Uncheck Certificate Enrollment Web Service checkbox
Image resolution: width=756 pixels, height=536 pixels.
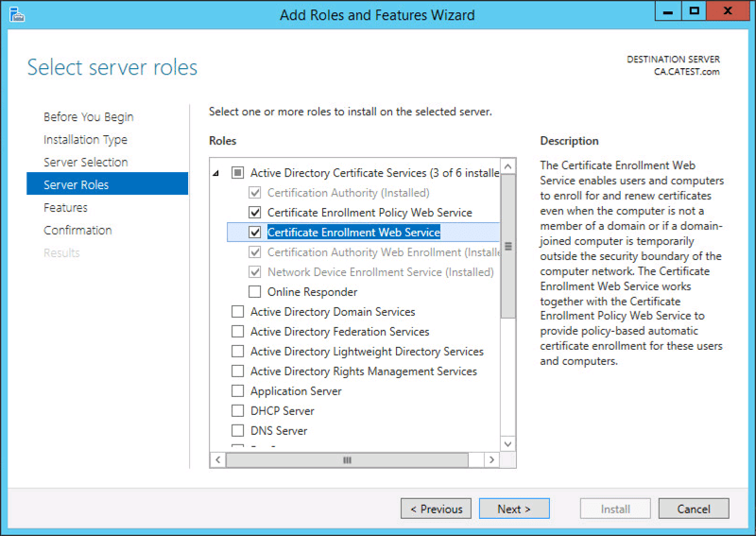coord(255,232)
